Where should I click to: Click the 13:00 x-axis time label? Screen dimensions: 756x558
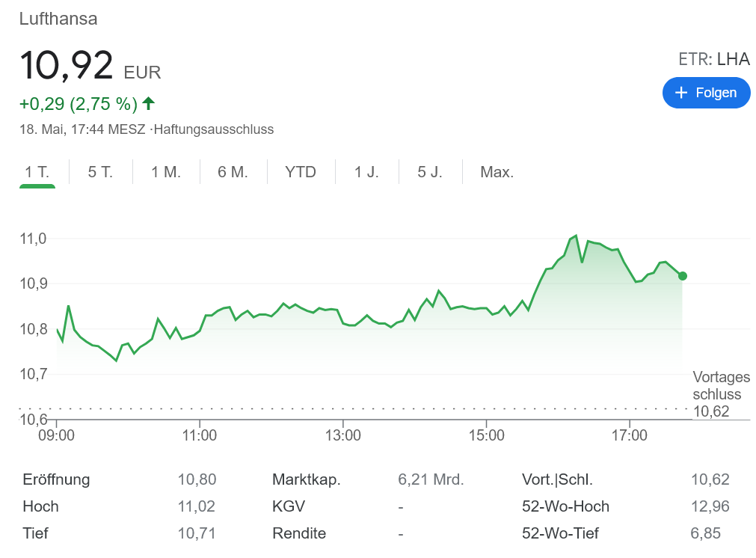342,435
